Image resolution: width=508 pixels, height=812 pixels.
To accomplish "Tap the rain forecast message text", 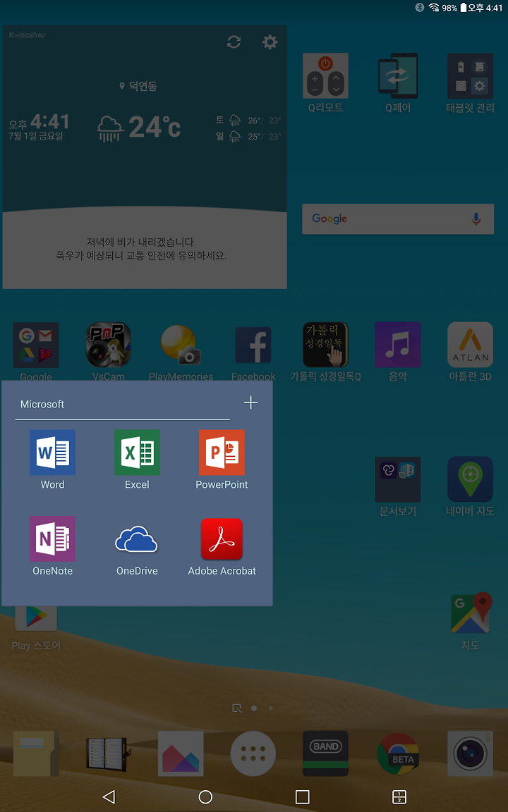I will [x=141, y=249].
